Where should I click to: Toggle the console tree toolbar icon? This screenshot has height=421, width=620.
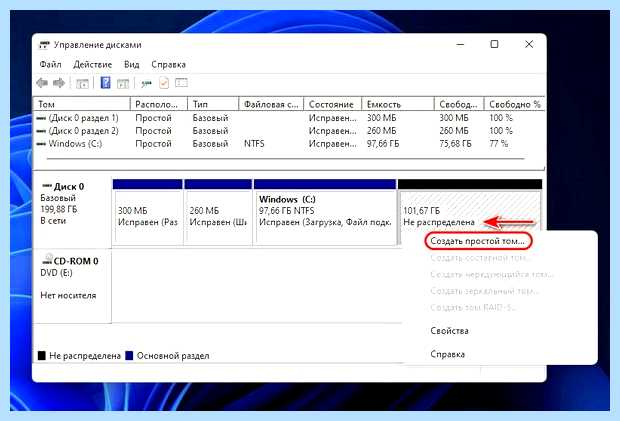82,83
